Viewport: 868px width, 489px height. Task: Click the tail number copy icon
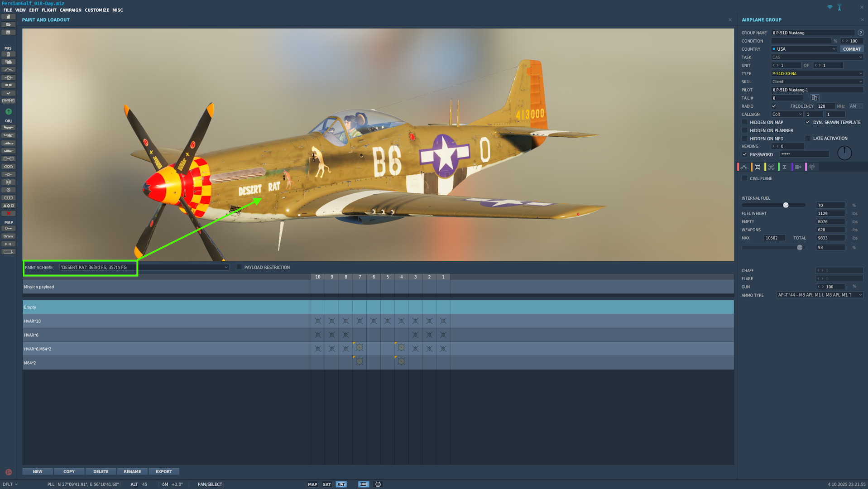[814, 98]
